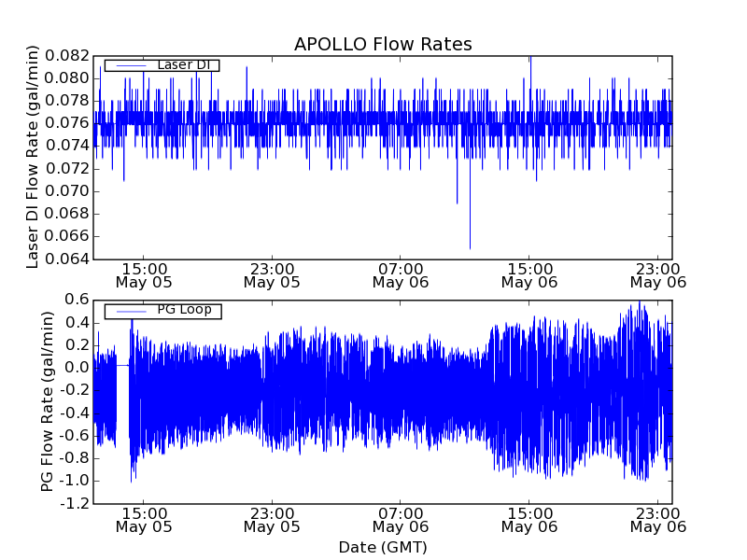Viewport: 747px width, 560px height.
Task: Click 23:00 May 05 tick under PG Loop plot
Action: tap(272, 519)
